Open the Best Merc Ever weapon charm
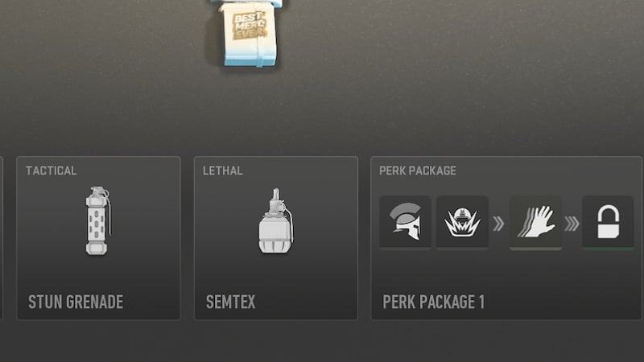644x362 pixels. (x=250, y=34)
